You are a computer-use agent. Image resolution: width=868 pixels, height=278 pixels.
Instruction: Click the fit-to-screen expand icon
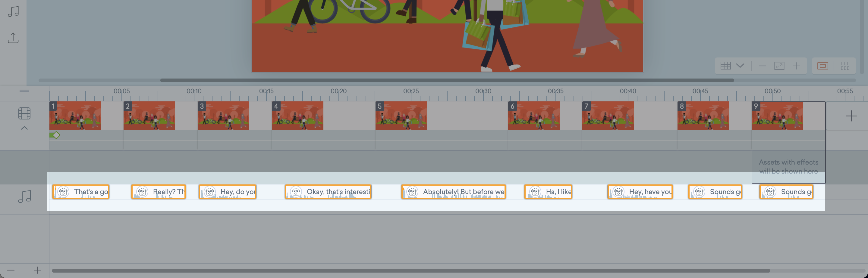(779, 66)
